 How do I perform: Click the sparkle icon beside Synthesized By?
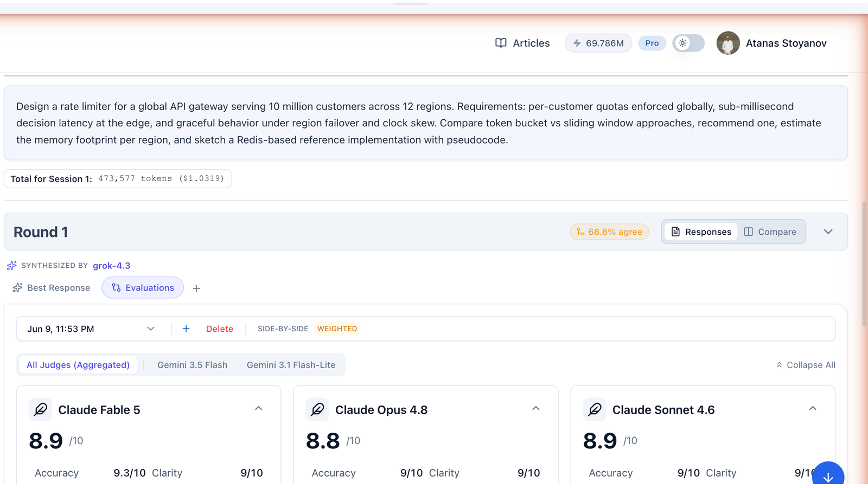click(12, 266)
